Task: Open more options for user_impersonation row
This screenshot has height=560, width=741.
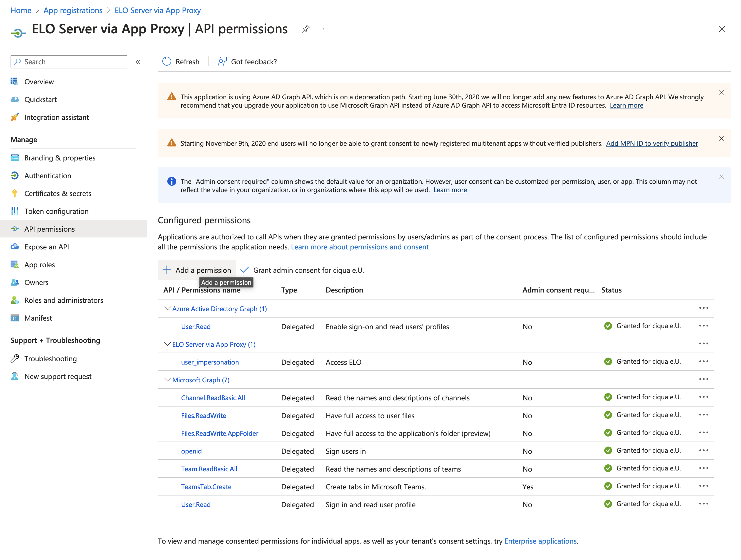Action: pyautogui.click(x=703, y=361)
